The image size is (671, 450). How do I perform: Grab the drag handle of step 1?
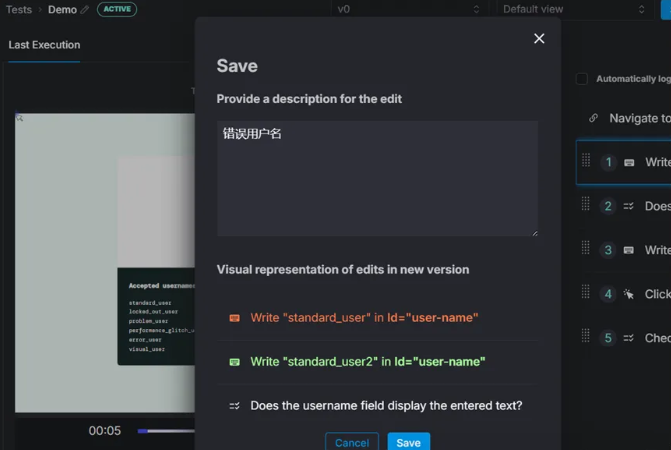click(586, 160)
